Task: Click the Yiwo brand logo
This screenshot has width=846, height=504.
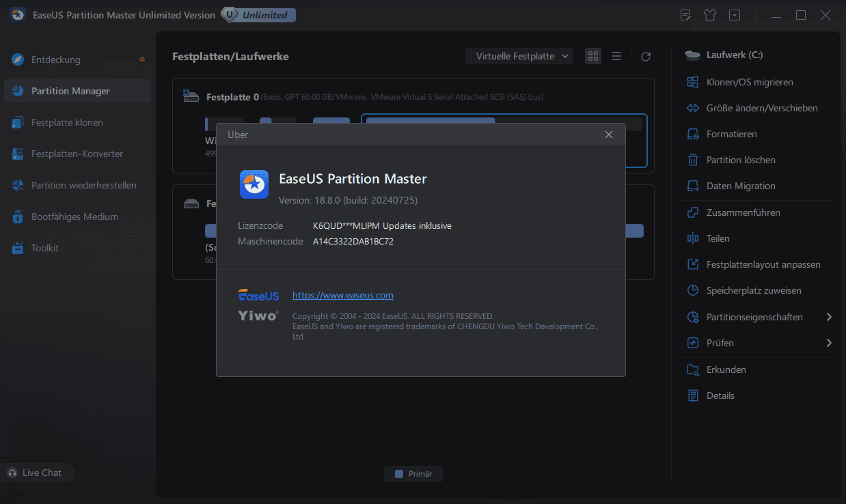Action: coord(258,316)
